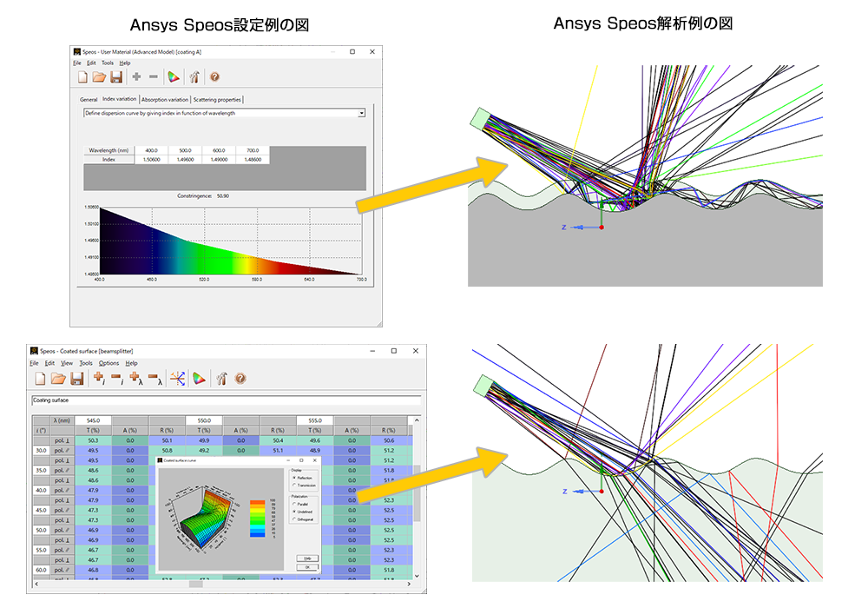Viewport: 868px width, 608px height.
Task: Click the 500.0 wavelength cell
Action: [x=185, y=150]
